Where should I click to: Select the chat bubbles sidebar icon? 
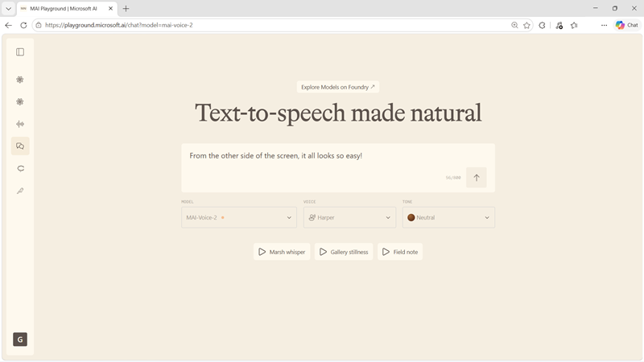point(20,146)
